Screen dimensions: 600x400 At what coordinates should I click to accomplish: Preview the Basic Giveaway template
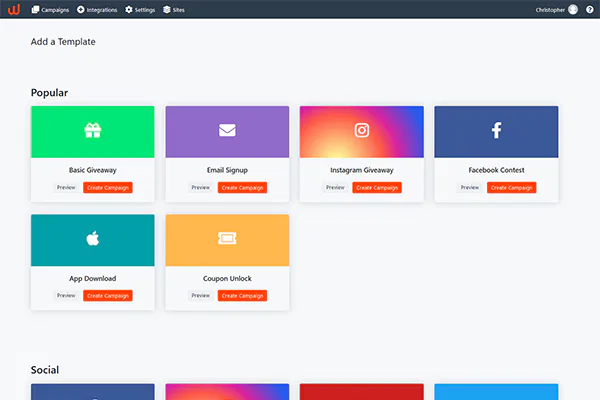[66, 187]
